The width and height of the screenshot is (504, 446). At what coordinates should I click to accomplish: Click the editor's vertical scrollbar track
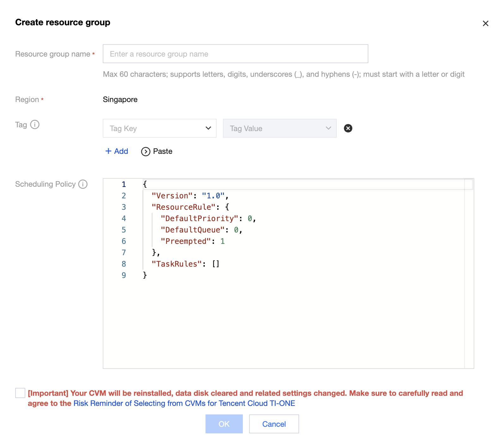[x=469, y=278]
